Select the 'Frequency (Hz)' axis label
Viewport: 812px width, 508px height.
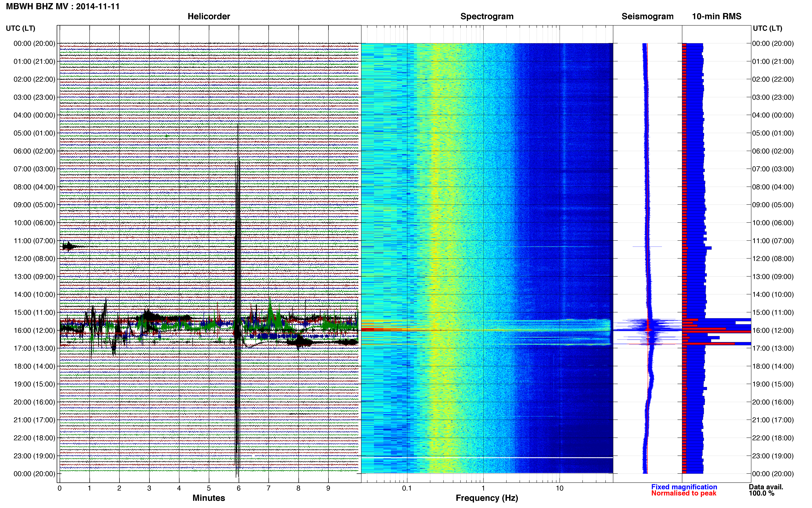[x=487, y=498]
